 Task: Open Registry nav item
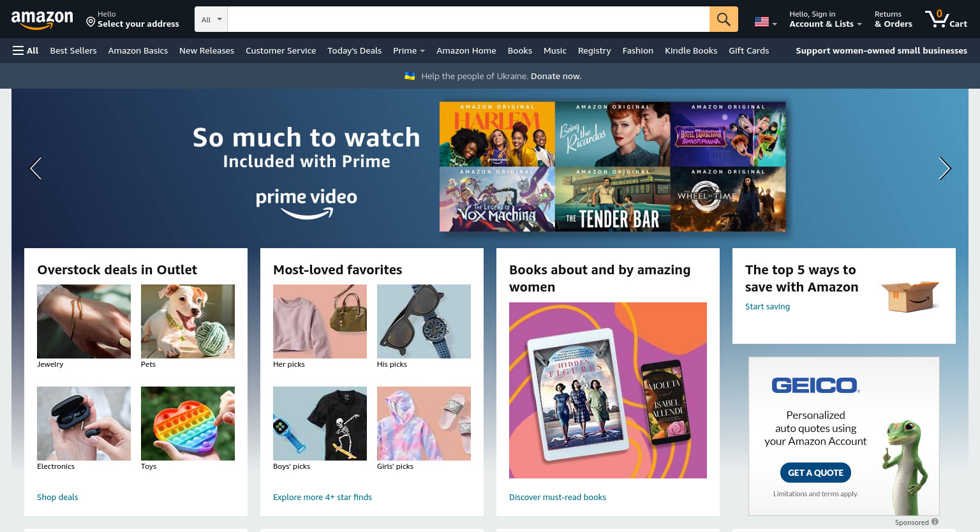pyautogui.click(x=595, y=50)
